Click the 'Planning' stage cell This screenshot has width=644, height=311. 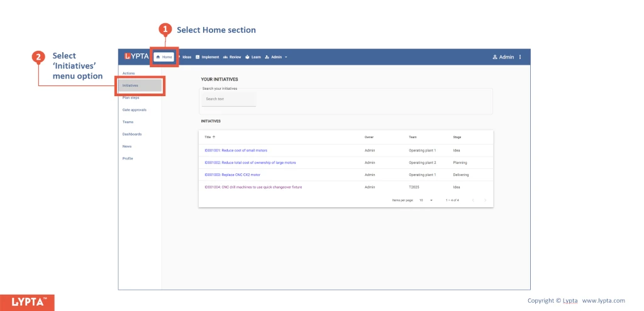click(x=460, y=163)
